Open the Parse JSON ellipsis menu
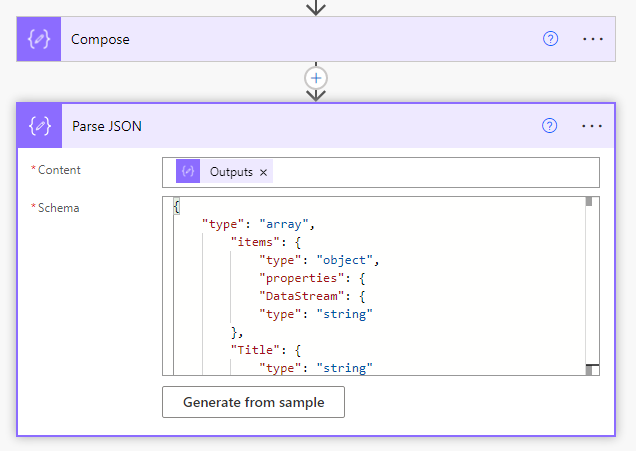 [x=593, y=126]
